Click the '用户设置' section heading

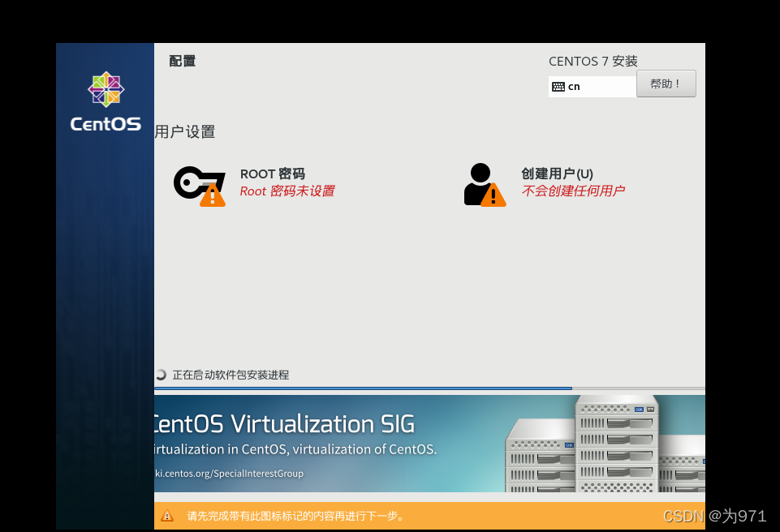click(185, 131)
